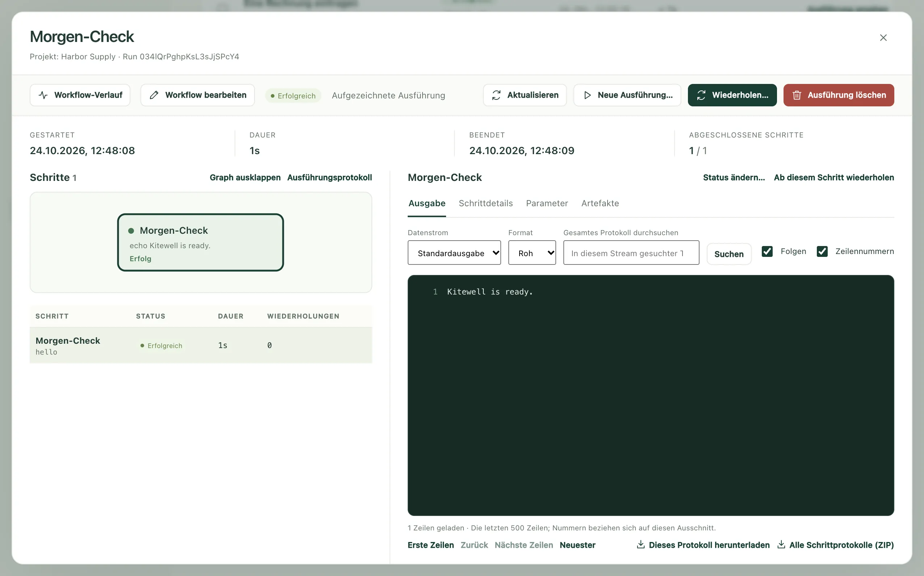The image size is (924, 576).
Task: Click the Suchen button
Action: pyautogui.click(x=729, y=254)
